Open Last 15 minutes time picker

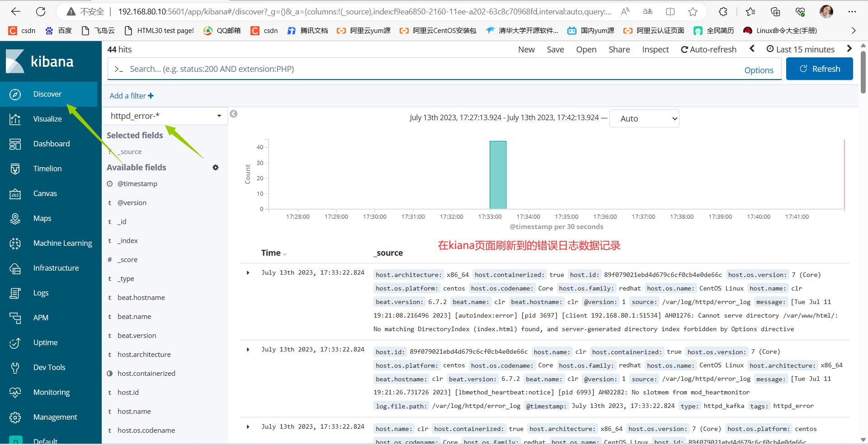801,49
